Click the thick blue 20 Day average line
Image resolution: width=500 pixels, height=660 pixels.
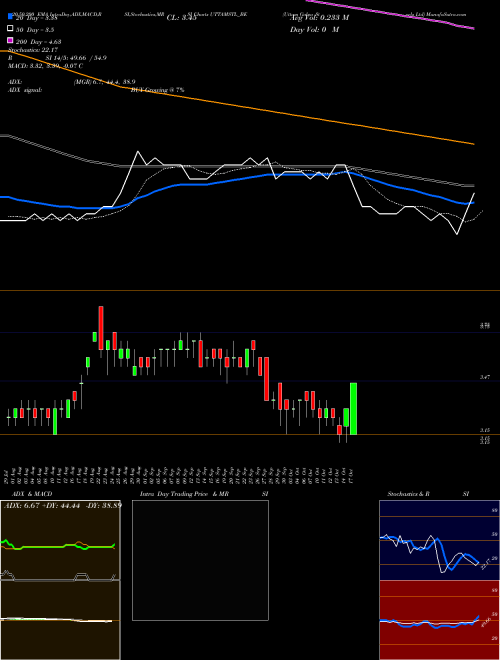click(236, 180)
